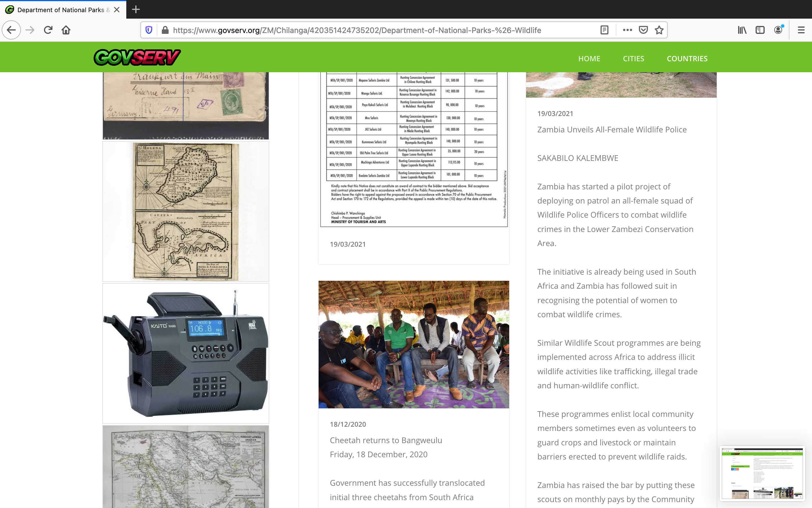812x508 pixels.
Task: Open a new tab with plus button
Action: 136,9
